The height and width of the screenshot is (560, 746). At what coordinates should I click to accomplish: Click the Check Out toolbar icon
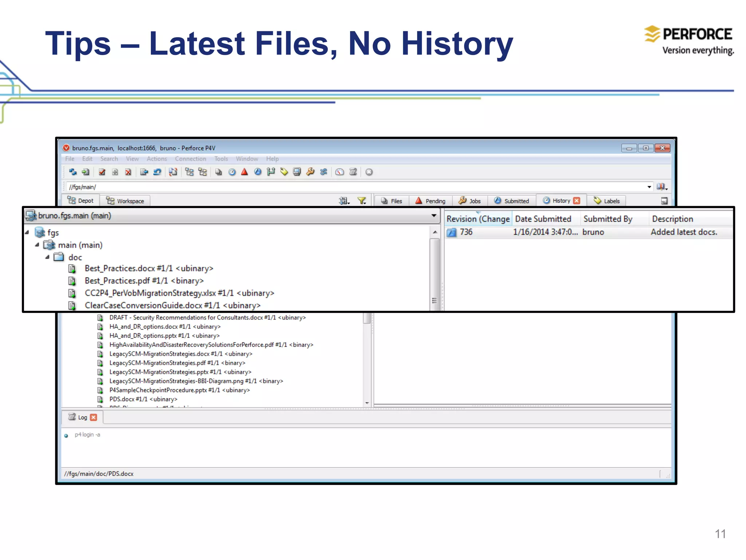102,172
